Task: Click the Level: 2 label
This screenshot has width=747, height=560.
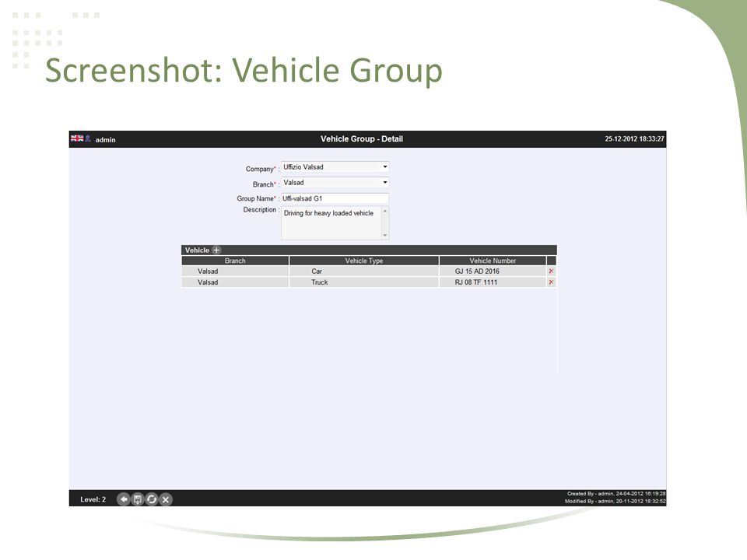Action: pos(93,499)
